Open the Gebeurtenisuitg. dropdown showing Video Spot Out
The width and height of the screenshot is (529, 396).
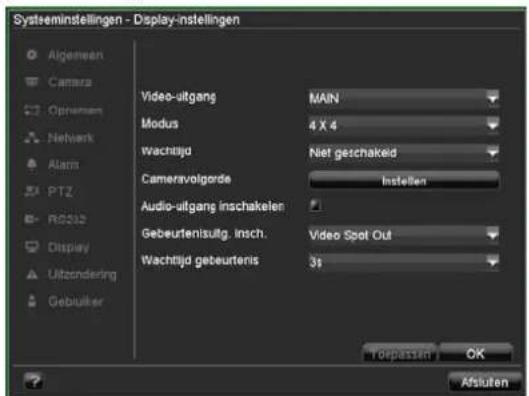[x=403, y=234]
